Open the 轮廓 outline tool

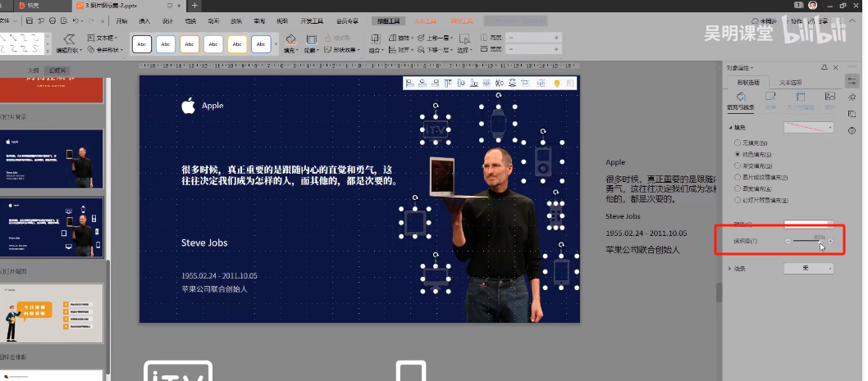coord(311,43)
